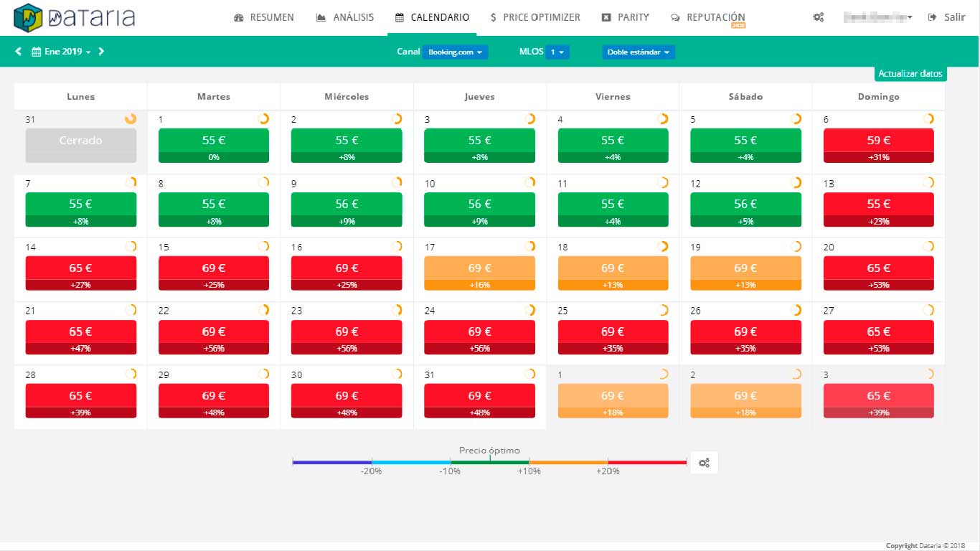
Task: Open the Reputación tab
Action: pyautogui.click(x=708, y=17)
